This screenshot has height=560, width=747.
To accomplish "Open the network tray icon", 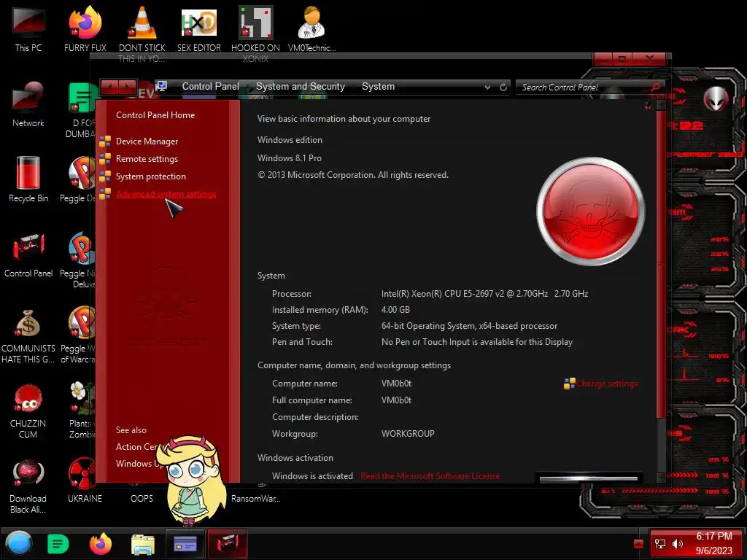I will (x=660, y=544).
